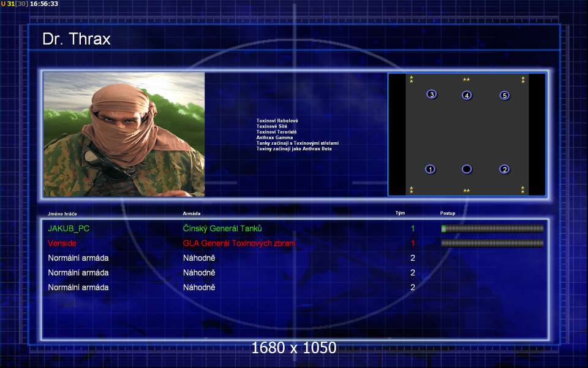Click the bottom-right star marker on the minimap
Image resolution: width=588 pixels, height=368 pixels.
point(522,190)
